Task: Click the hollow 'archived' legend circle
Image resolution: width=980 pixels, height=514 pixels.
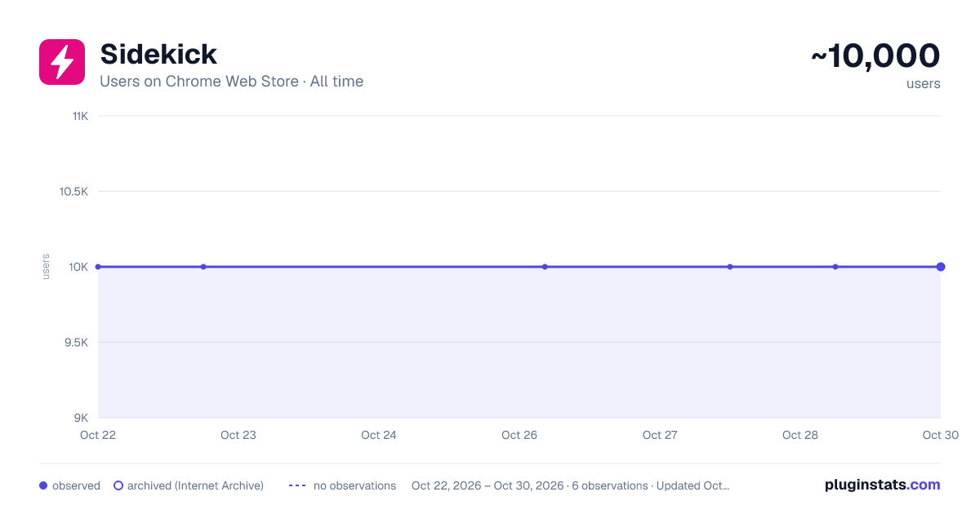Action: click(x=118, y=485)
